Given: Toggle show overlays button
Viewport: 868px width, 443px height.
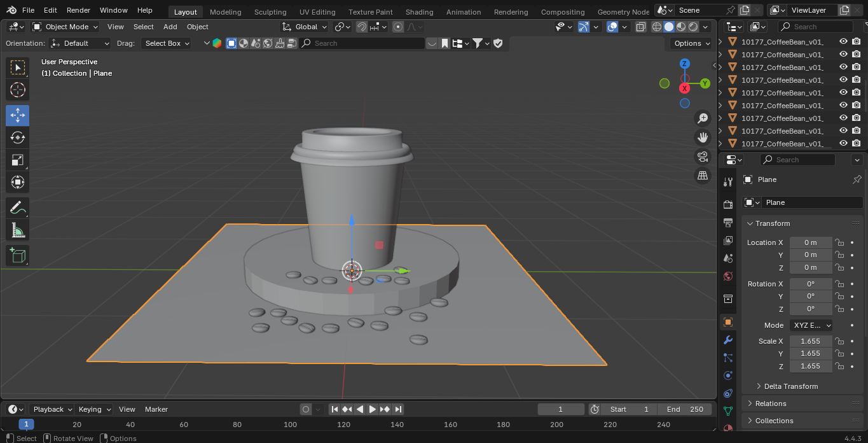Looking at the screenshot, I should tap(612, 27).
